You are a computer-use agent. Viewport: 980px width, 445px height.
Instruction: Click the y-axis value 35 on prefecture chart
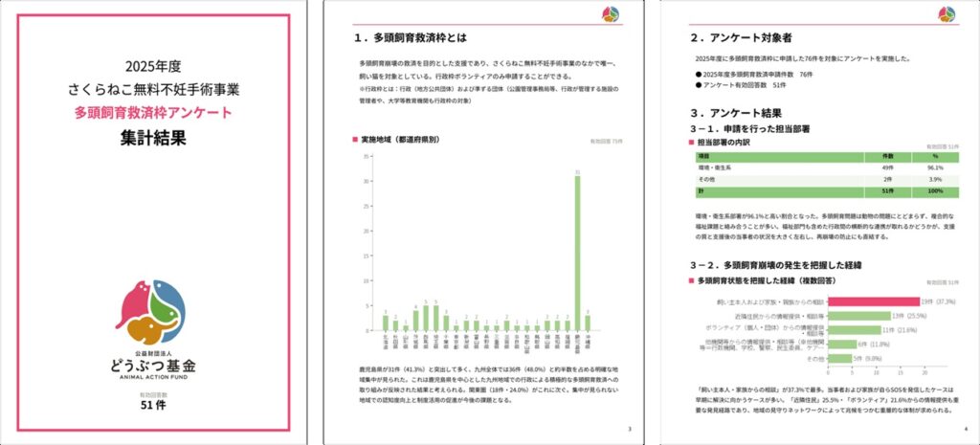pyautogui.click(x=367, y=156)
